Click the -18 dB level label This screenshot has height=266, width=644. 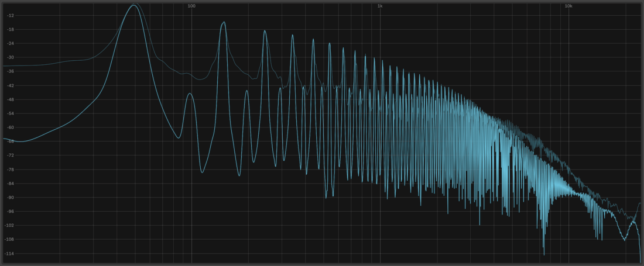coord(11,29)
